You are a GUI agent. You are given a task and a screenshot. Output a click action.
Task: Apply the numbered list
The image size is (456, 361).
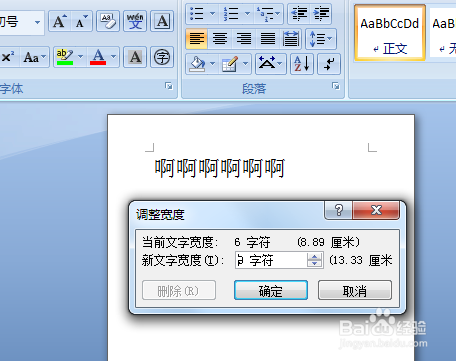point(231,14)
